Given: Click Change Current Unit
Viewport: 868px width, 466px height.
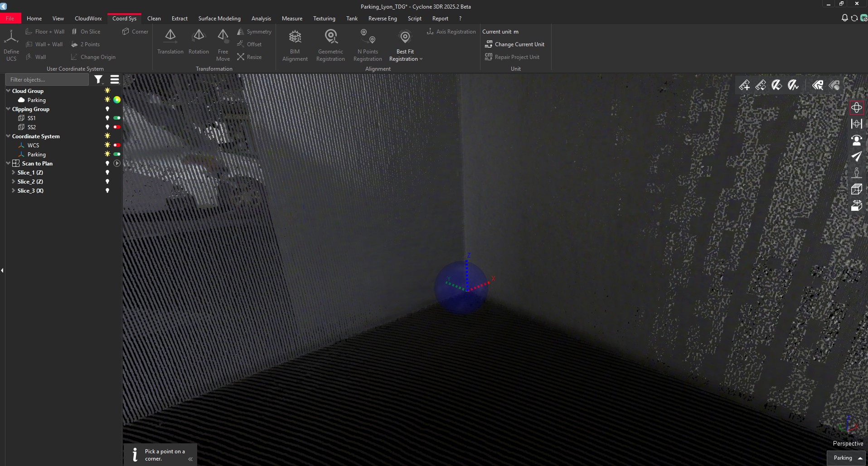Looking at the screenshot, I should point(519,44).
